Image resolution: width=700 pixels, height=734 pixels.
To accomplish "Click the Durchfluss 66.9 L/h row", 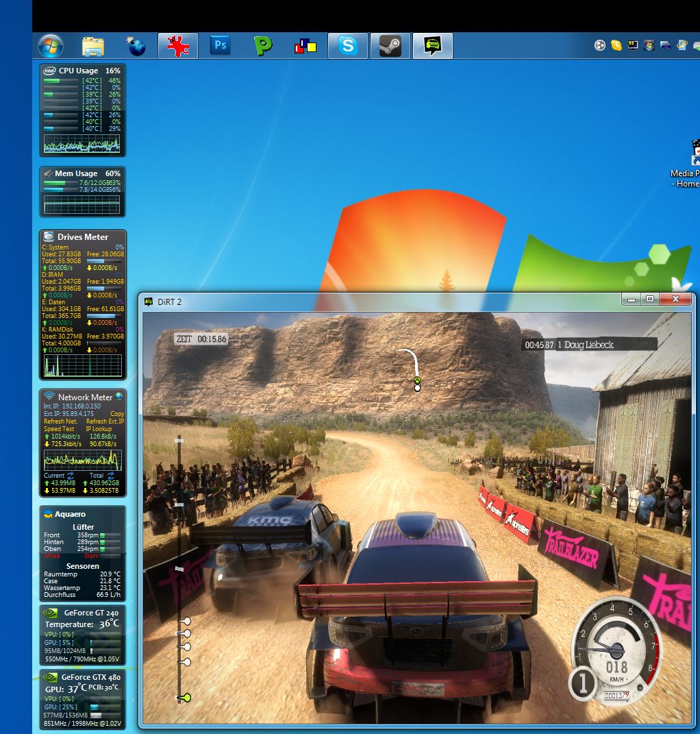I will point(82,595).
